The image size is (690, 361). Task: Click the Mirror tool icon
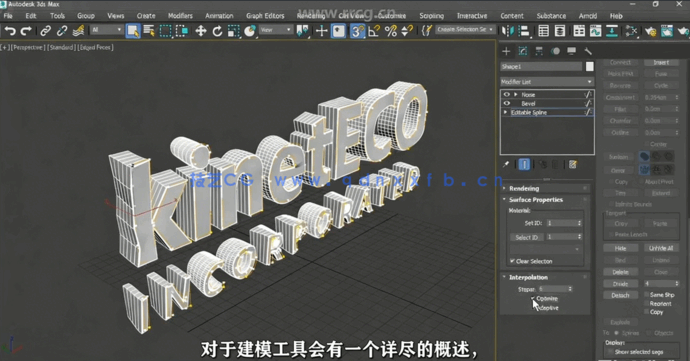(507, 31)
